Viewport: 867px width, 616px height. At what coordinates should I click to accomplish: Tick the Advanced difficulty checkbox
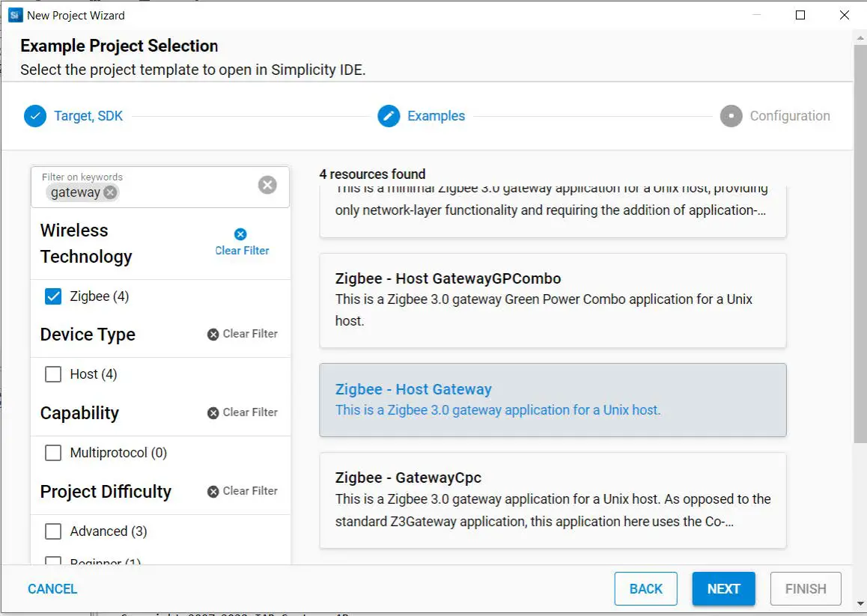[x=53, y=531]
